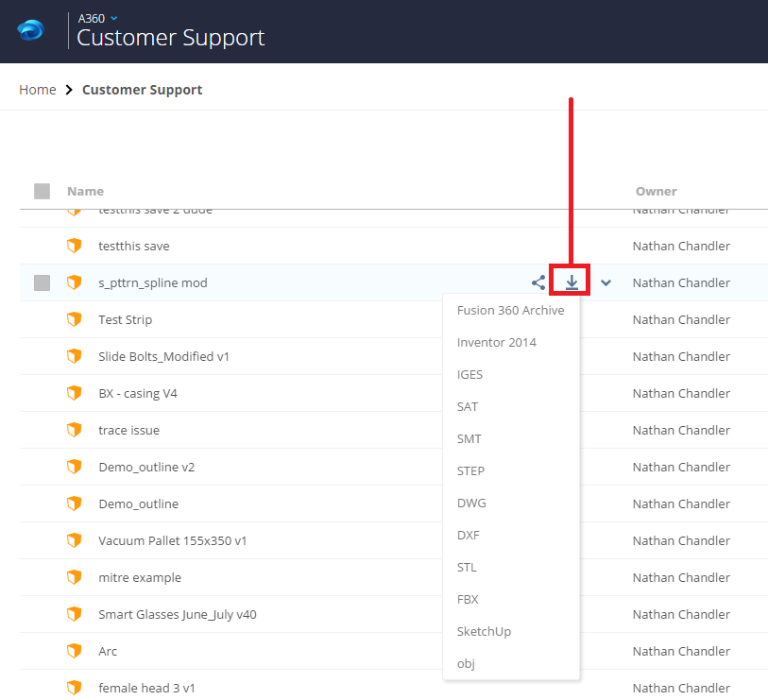Click the file icon next to BX - casing V4

74,393
